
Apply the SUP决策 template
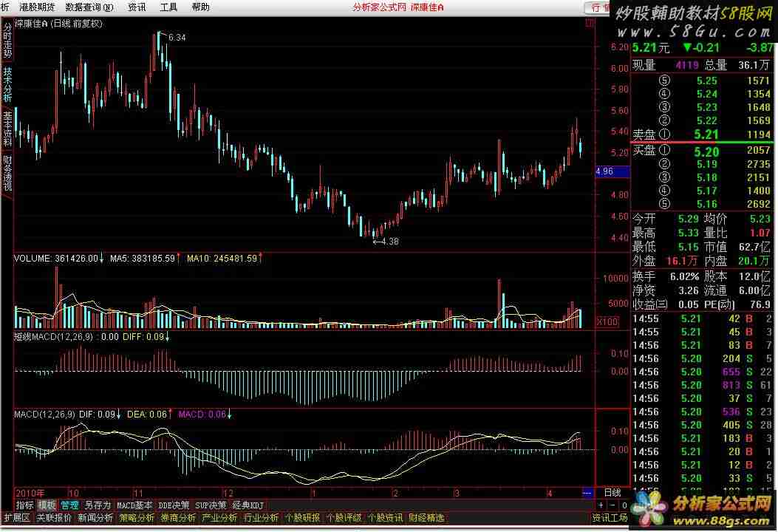click(x=211, y=505)
